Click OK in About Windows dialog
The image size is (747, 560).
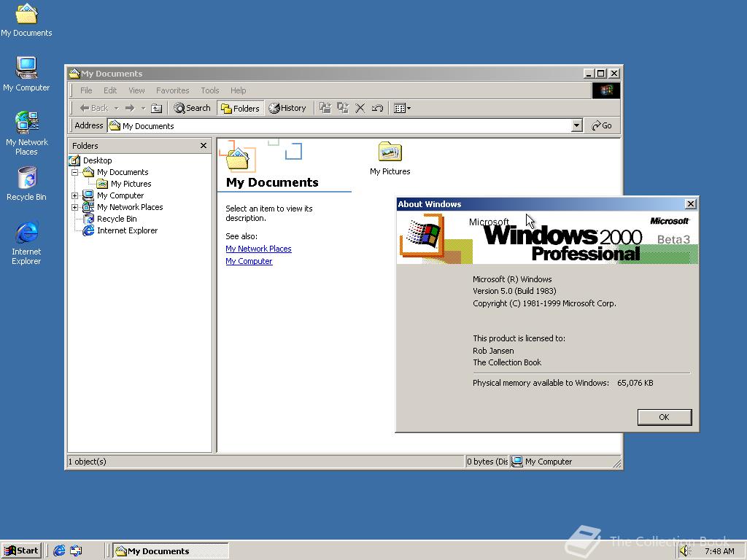(x=664, y=417)
